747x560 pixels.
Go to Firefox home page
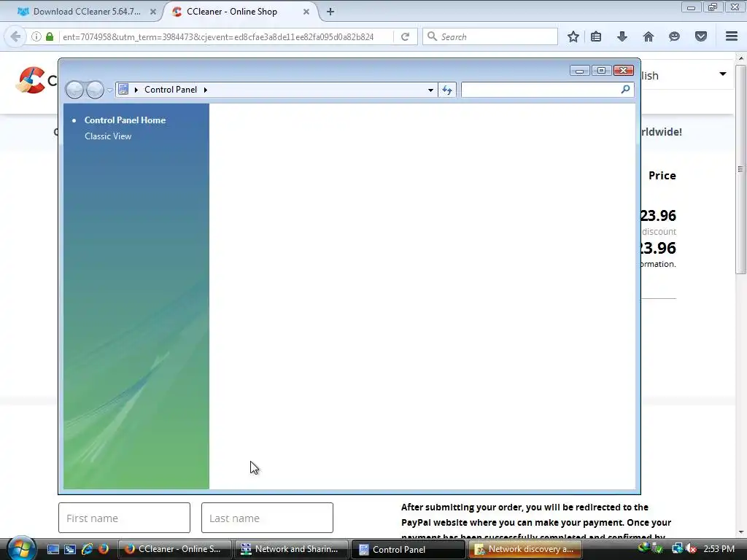[x=649, y=36]
